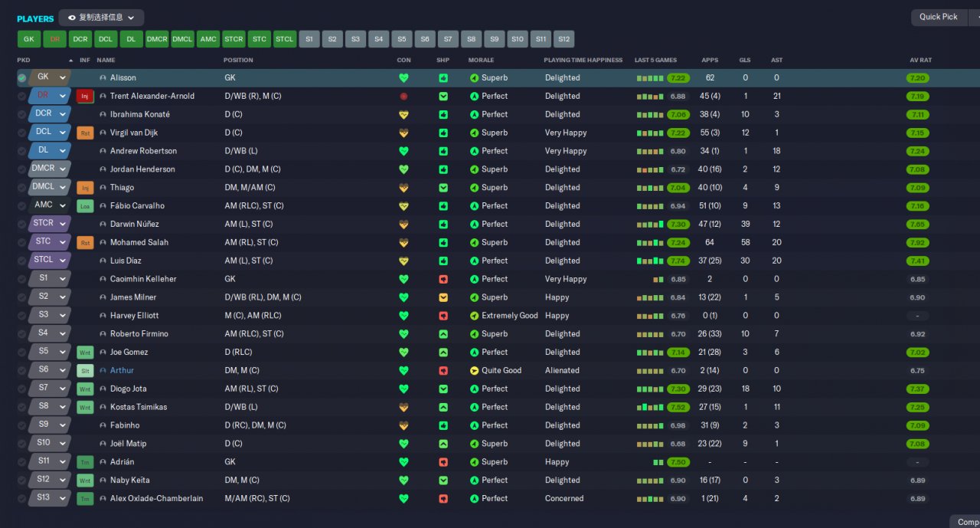This screenshot has height=528, width=980.
Task: Toggle the selection check for Jordan Henderson
Action: pyautogui.click(x=21, y=169)
